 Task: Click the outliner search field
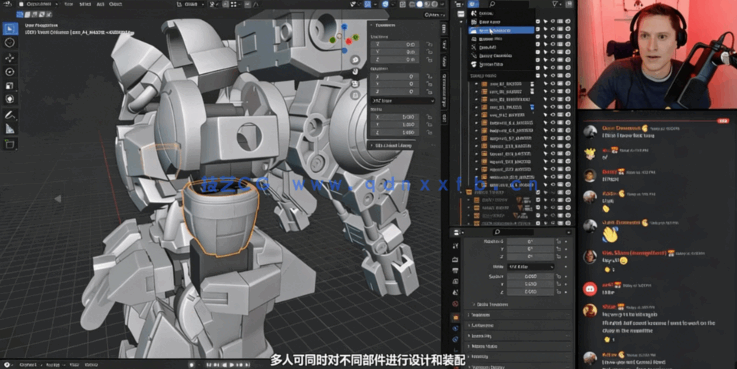[x=510, y=4]
